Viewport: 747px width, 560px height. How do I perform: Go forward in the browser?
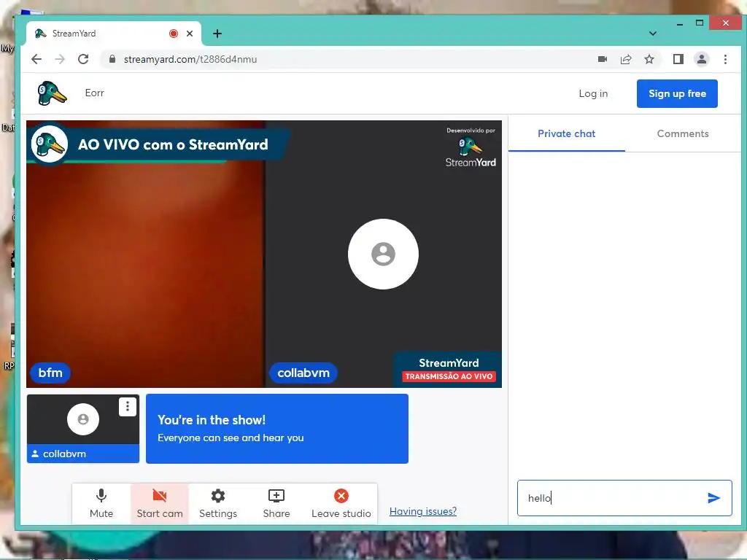(60, 59)
